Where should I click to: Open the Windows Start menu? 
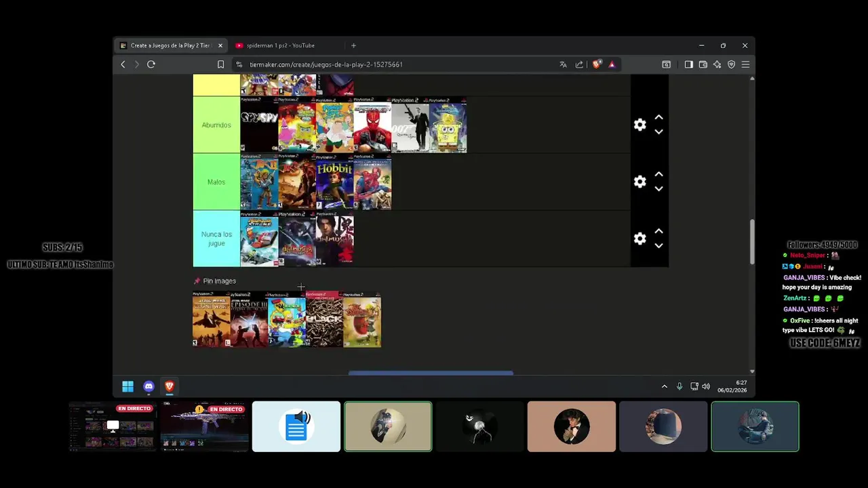click(x=127, y=386)
